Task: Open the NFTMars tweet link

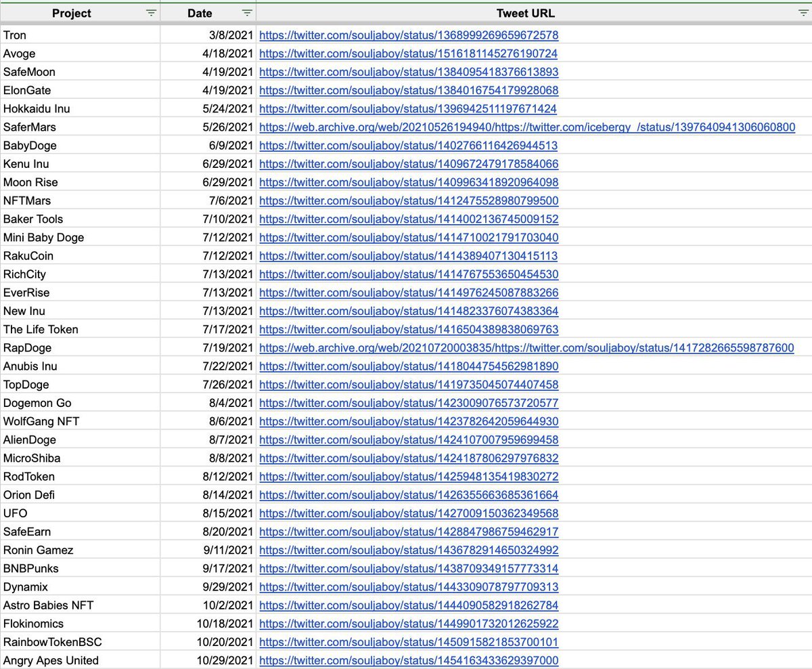Action: [409, 200]
